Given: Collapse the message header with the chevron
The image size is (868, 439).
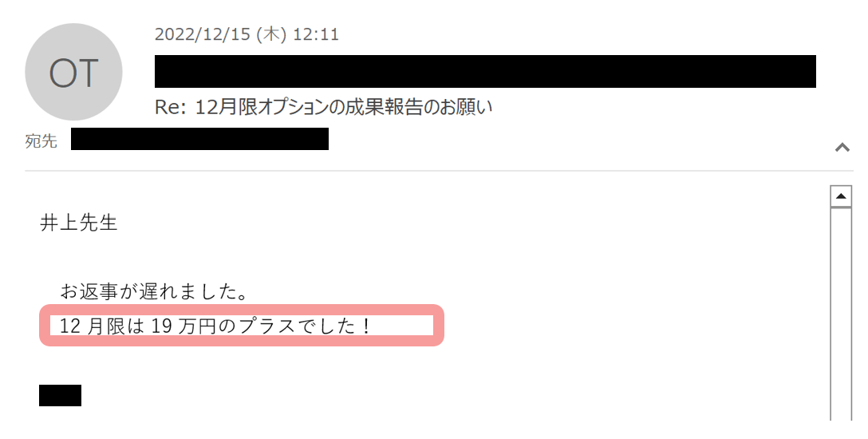Looking at the screenshot, I should [842, 147].
